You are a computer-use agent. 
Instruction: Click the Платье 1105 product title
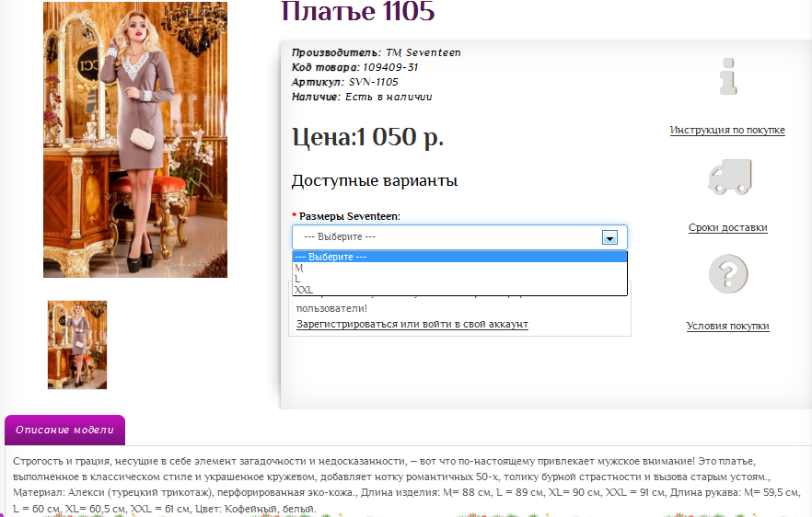tap(357, 12)
